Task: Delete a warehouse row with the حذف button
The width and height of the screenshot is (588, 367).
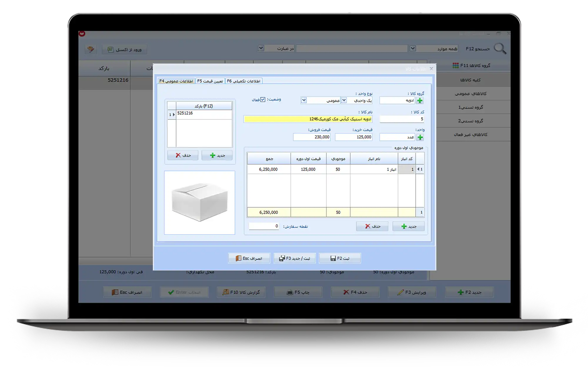Action: pyautogui.click(x=372, y=226)
